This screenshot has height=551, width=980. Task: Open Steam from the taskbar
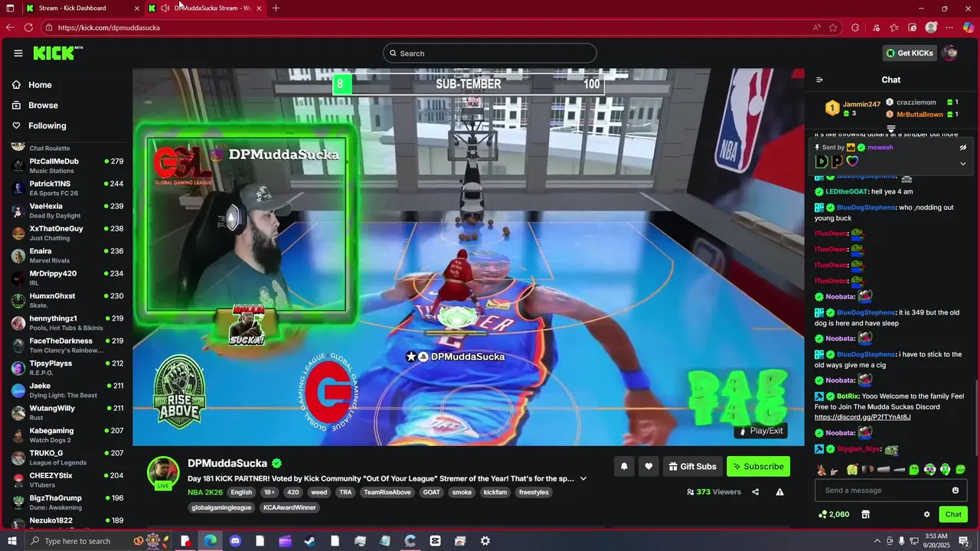[310, 541]
